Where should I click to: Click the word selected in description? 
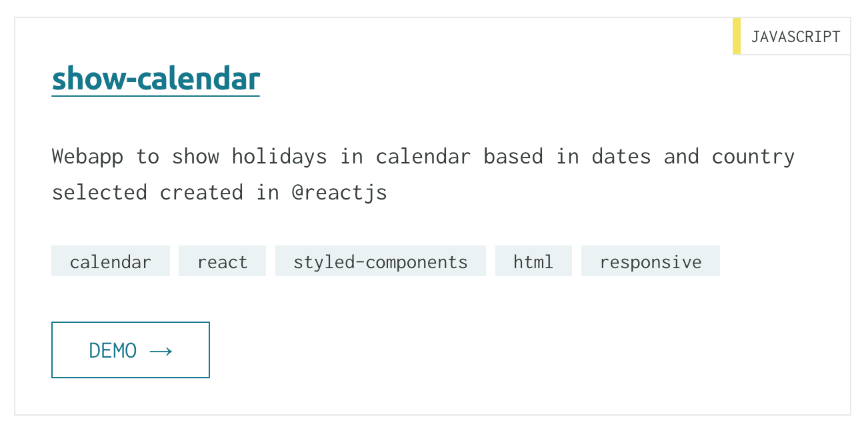point(99,193)
